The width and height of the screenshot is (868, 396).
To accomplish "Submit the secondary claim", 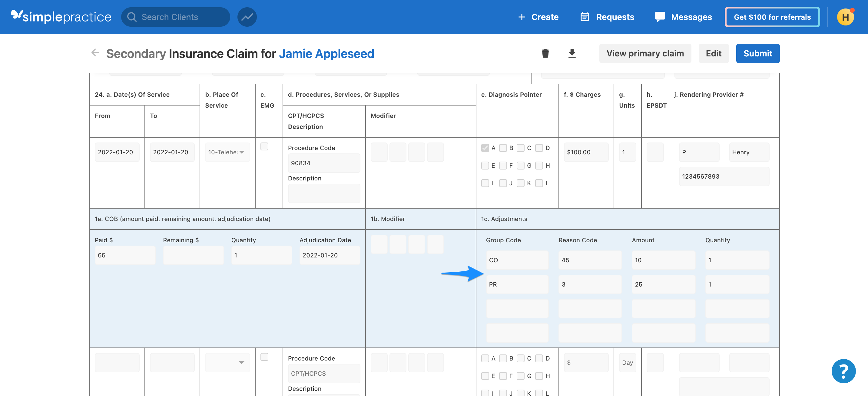I will click(757, 53).
